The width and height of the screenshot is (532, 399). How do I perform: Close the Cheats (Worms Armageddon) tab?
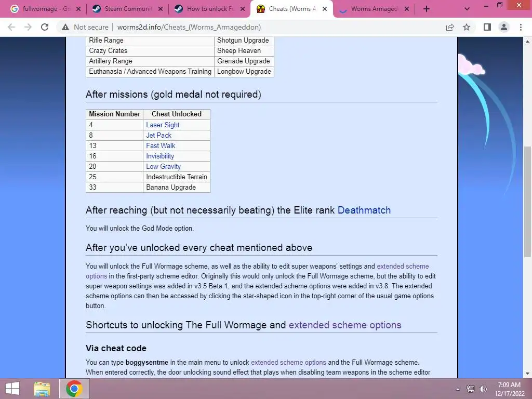pos(325,9)
